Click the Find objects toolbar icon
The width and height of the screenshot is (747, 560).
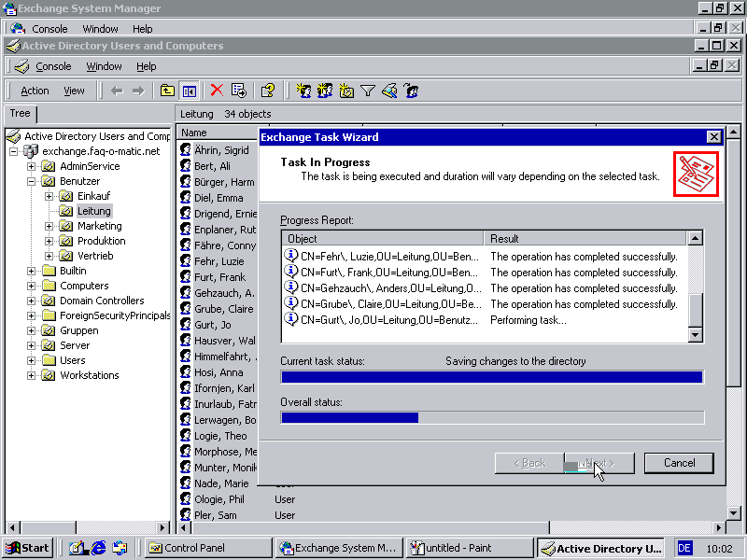389,90
